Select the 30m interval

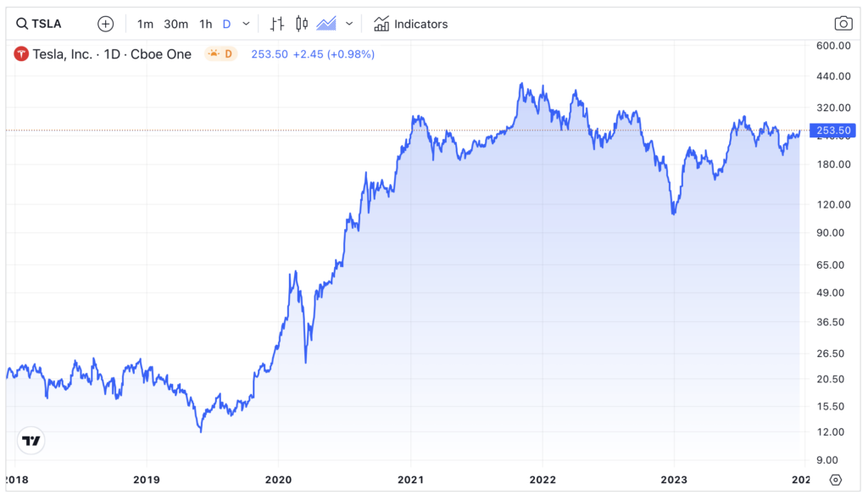175,24
